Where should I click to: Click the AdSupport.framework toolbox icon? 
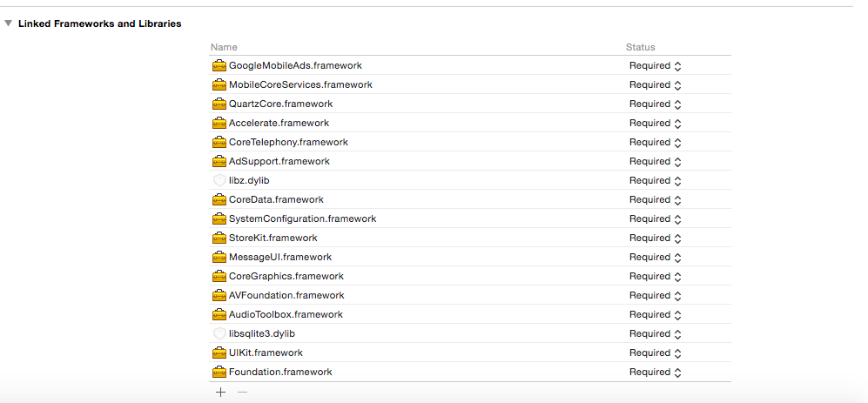pyautogui.click(x=219, y=161)
